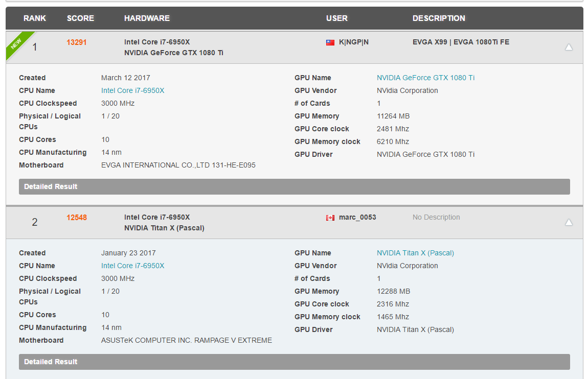Open Intel Core i7-6950X link in rank 1
Image resolution: width=588 pixels, height=379 pixels.
[133, 90]
